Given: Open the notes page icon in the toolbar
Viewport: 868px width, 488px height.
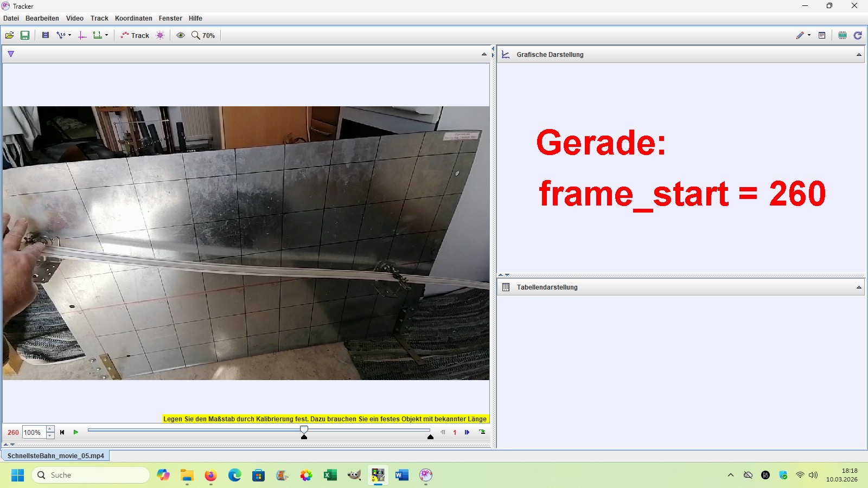Looking at the screenshot, I should coord(822,35).
